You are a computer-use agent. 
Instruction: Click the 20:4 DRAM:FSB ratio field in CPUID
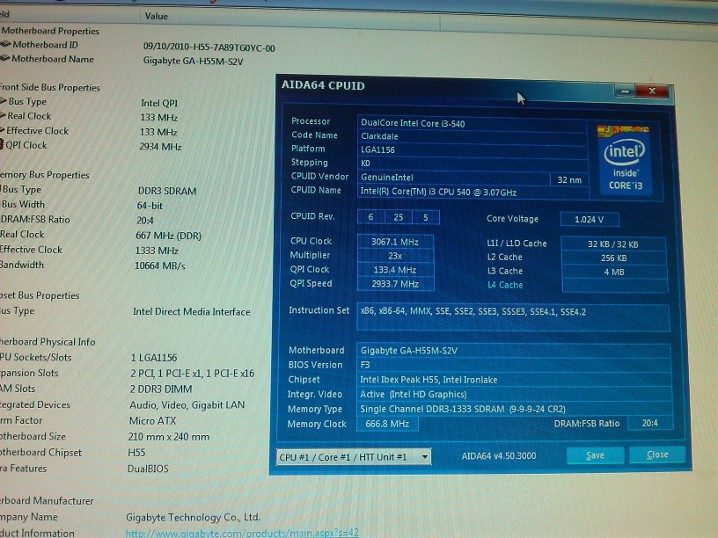coord(650,423)
